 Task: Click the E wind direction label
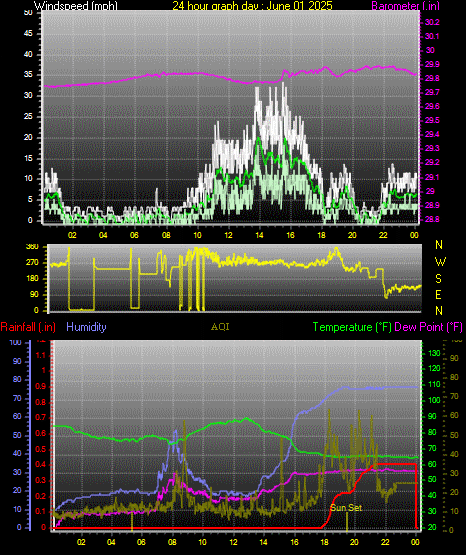click(438, 295)
